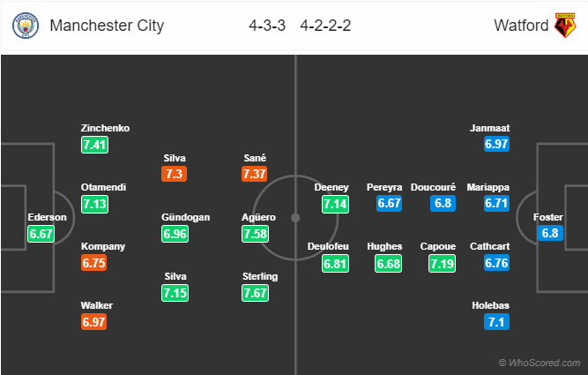Select Holebas's 7.1 rating badge
This screenshot has height=375, width=588.
point(495,322)
